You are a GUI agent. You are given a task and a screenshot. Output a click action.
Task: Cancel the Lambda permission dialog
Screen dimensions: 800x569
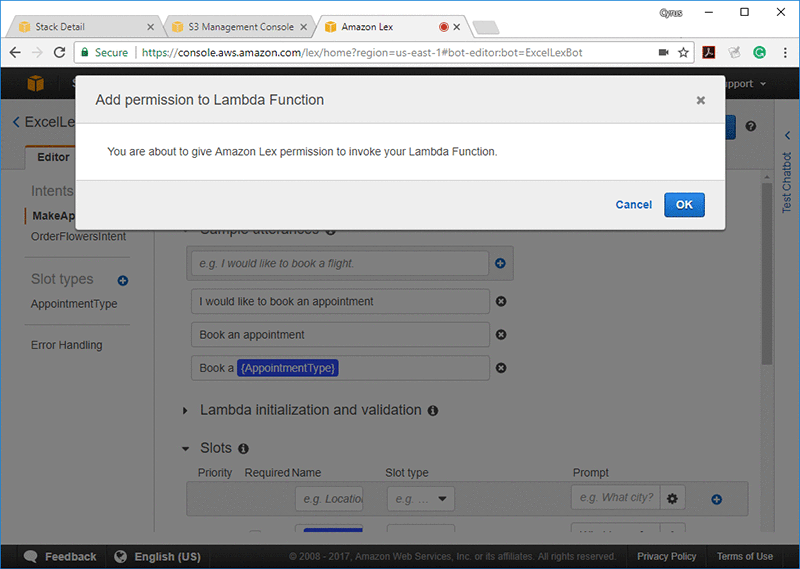pyautogui.click(x=633, y=205)
